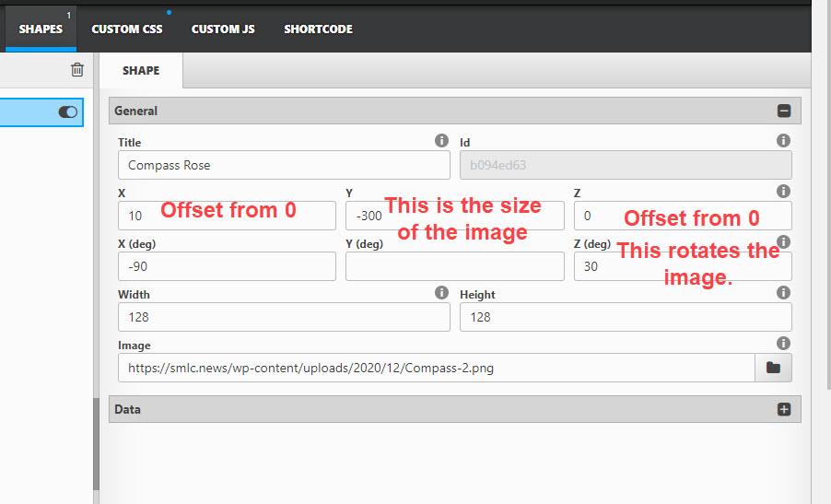Open media browser folder button for Image
This screenshot has height=504, width=831.
coord(773,368)
